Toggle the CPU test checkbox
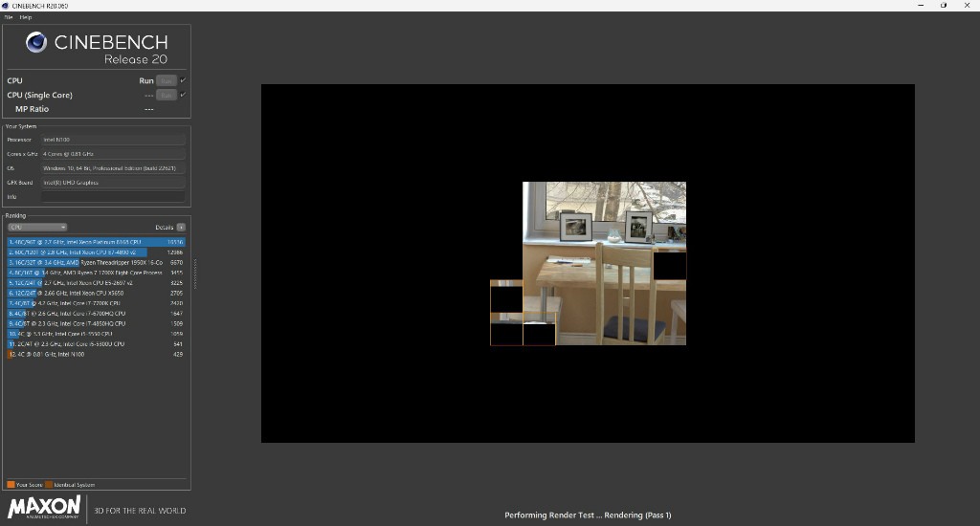980x526 pixels. [183, 80]
